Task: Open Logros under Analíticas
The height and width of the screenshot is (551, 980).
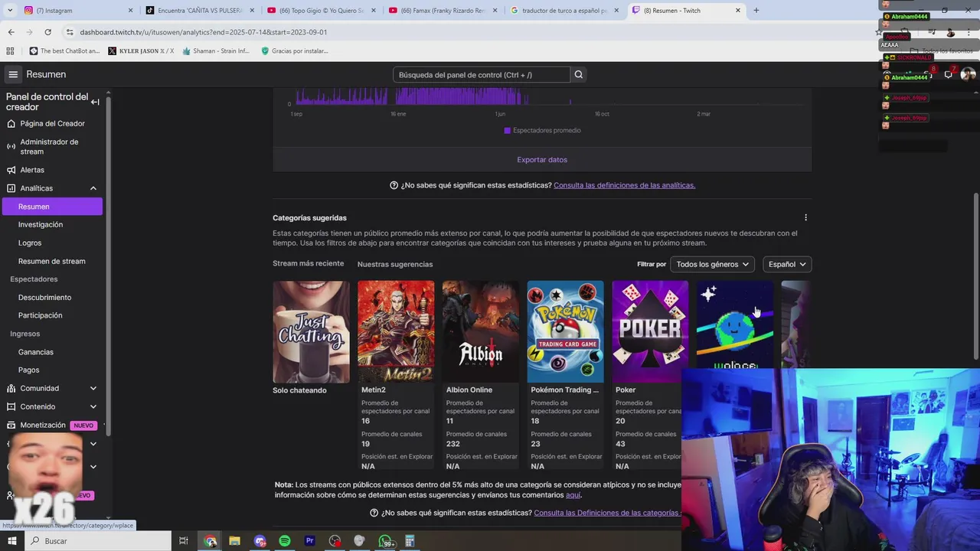Action: (30, 243)
